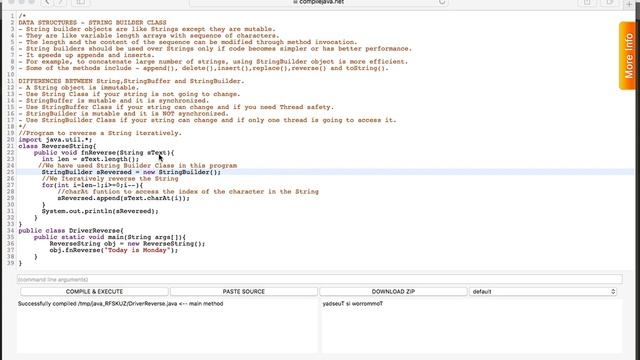The height and width of the screenshot is (360, 640).
Task: Click the heading 'DATA STRUCTURES - STRING BUILDER CLASS'
Action: point(92,22)
